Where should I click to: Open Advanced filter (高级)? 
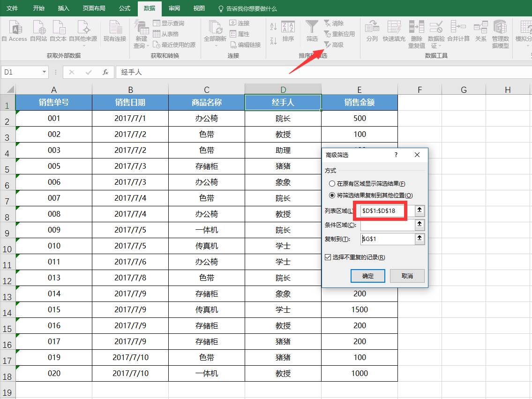click(x=334, y=45)
